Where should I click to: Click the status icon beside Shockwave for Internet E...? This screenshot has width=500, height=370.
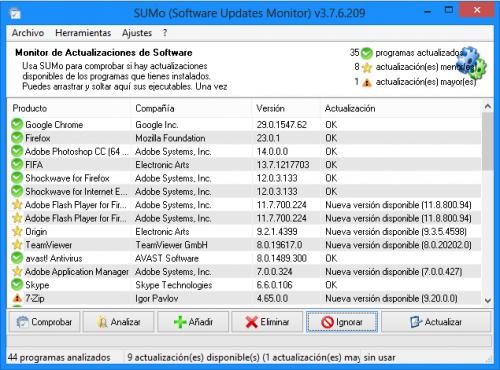click(x=17, y=191)
